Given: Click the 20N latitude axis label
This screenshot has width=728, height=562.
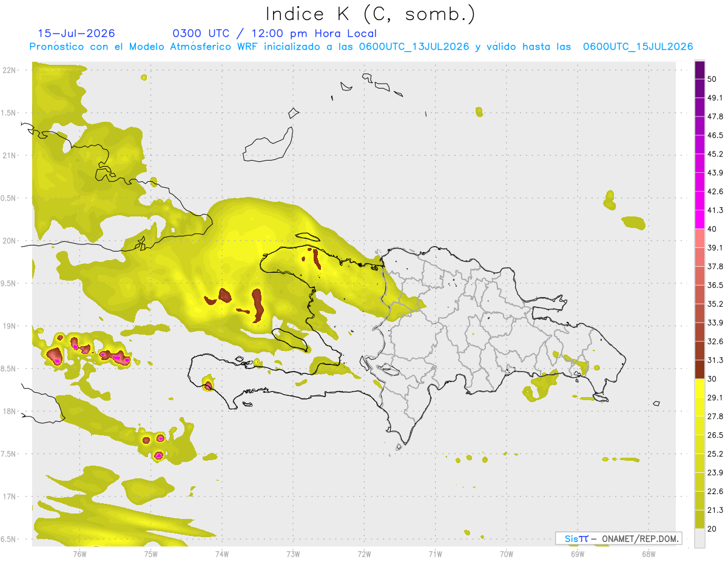Looking at the screenshot, I should click(10, 241).
